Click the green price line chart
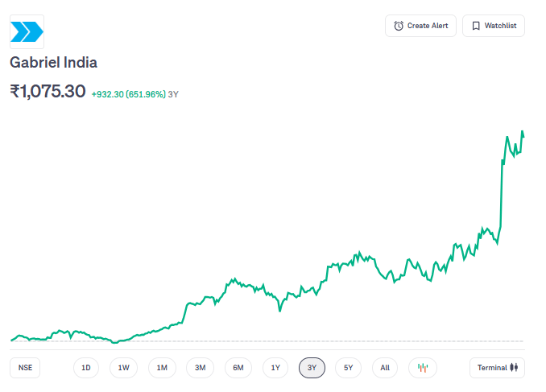 (267, 237)
